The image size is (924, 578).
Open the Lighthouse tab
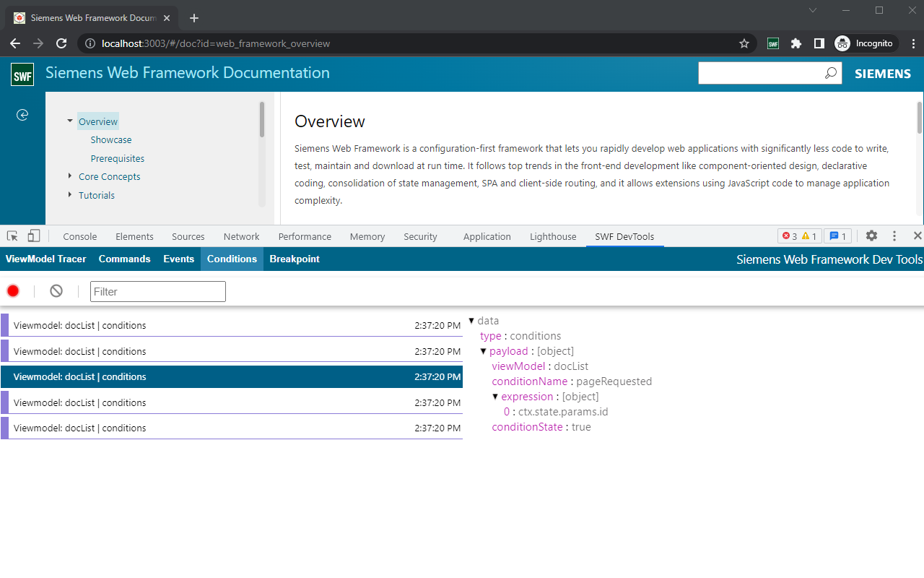point(553,236)
